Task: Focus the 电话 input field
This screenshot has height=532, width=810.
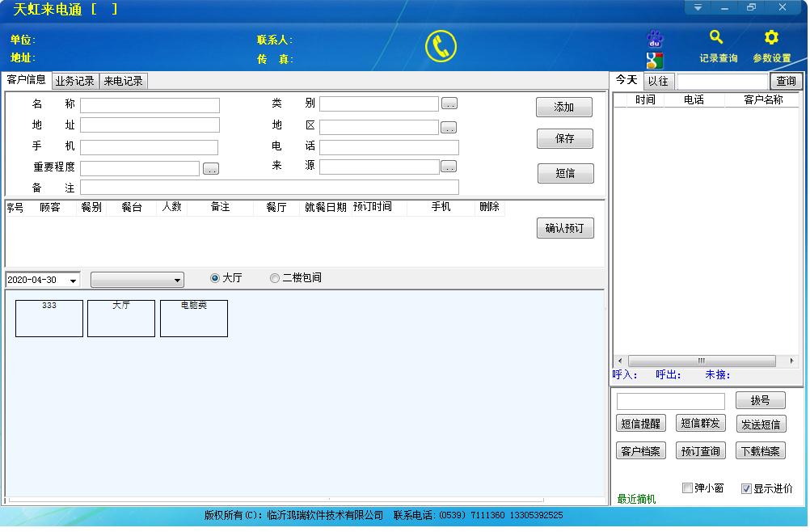Action: click(x=389, y=147)
